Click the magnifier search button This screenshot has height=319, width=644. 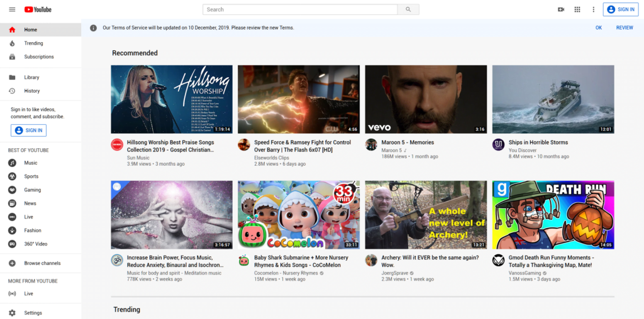408,9
